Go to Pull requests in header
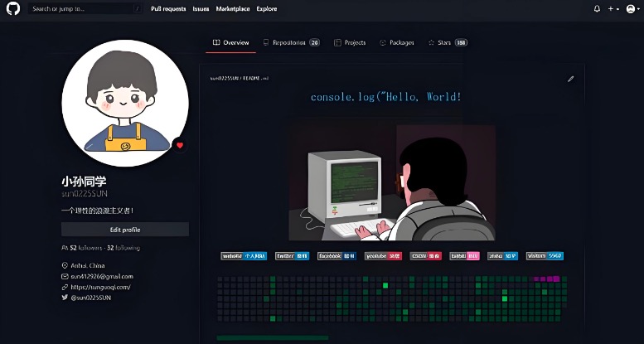 tap(167, 8)
